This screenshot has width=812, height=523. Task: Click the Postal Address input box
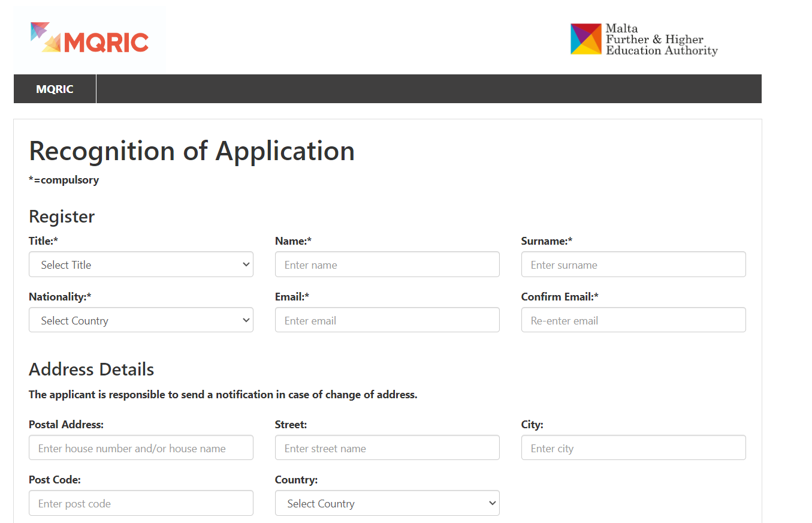(141, 448)
